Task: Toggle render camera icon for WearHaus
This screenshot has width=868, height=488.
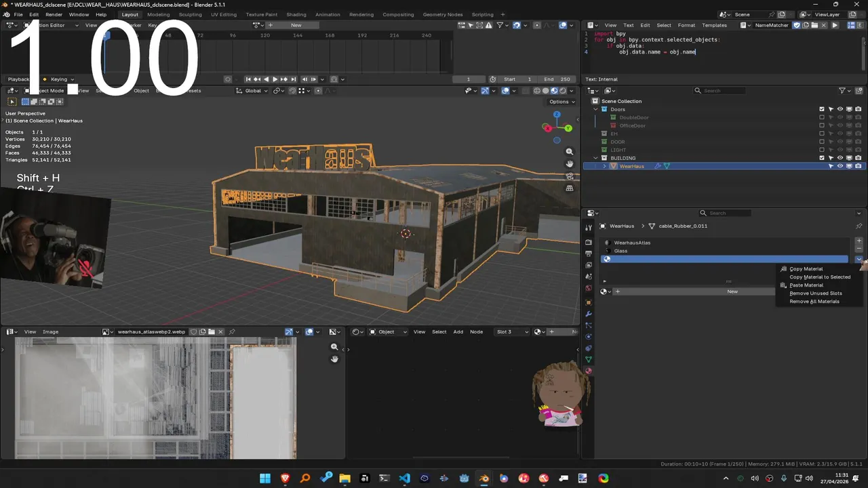Action: (x=859, y=166)
